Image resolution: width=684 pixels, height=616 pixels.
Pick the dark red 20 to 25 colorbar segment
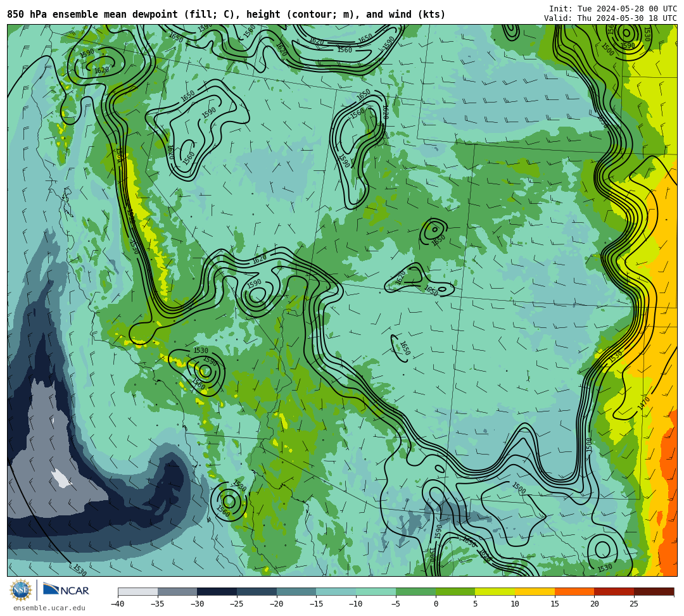(614, 591)
